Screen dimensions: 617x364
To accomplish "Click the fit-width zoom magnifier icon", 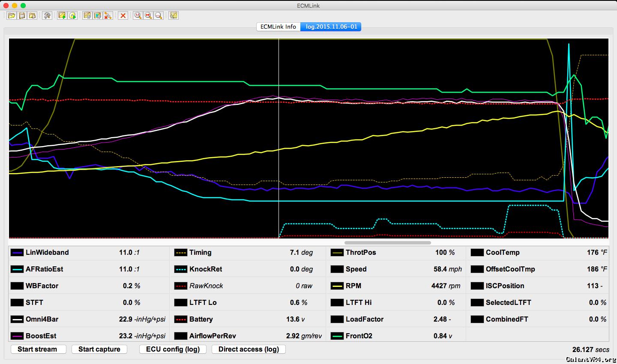I will click(148, 15).
